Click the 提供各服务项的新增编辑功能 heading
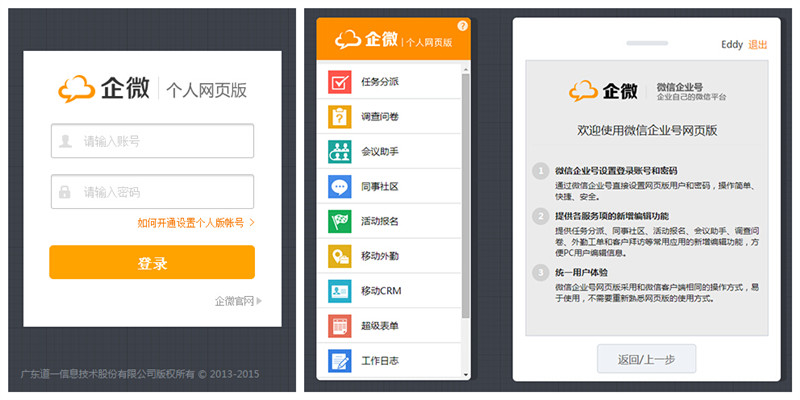The height and width of the screenshot is (400, 800). [612, 216]
